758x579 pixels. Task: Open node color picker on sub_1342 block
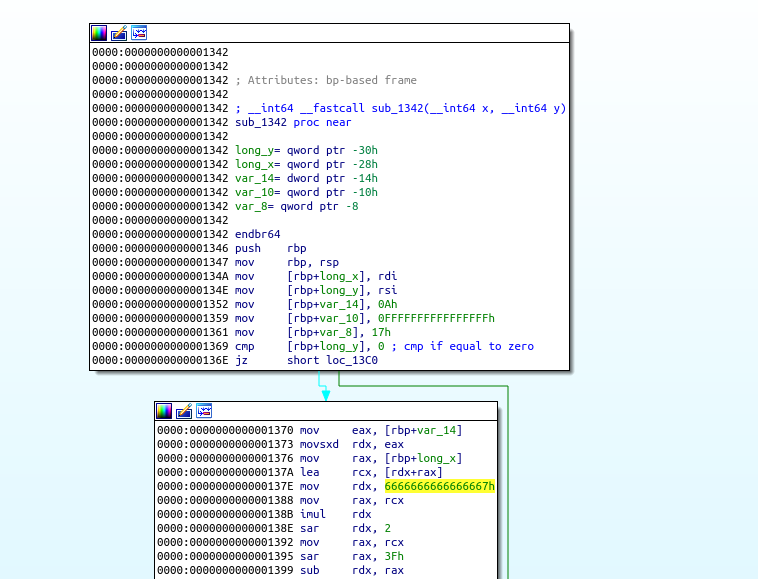(99, 33)
